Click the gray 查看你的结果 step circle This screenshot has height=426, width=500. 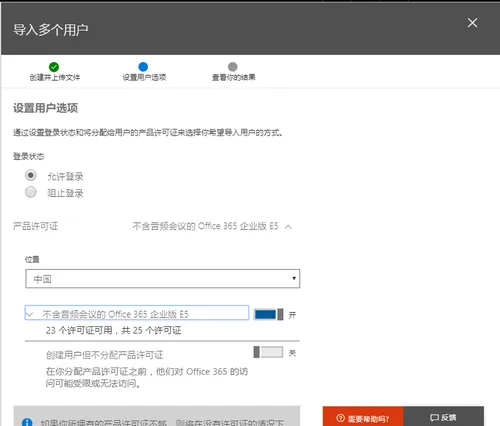[x=233, y=67]
